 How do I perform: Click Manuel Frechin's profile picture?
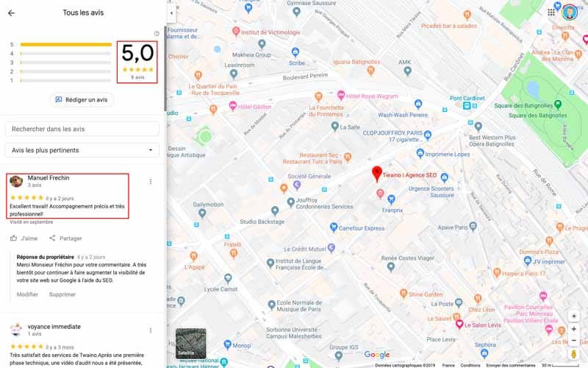(x=16, y=181)
